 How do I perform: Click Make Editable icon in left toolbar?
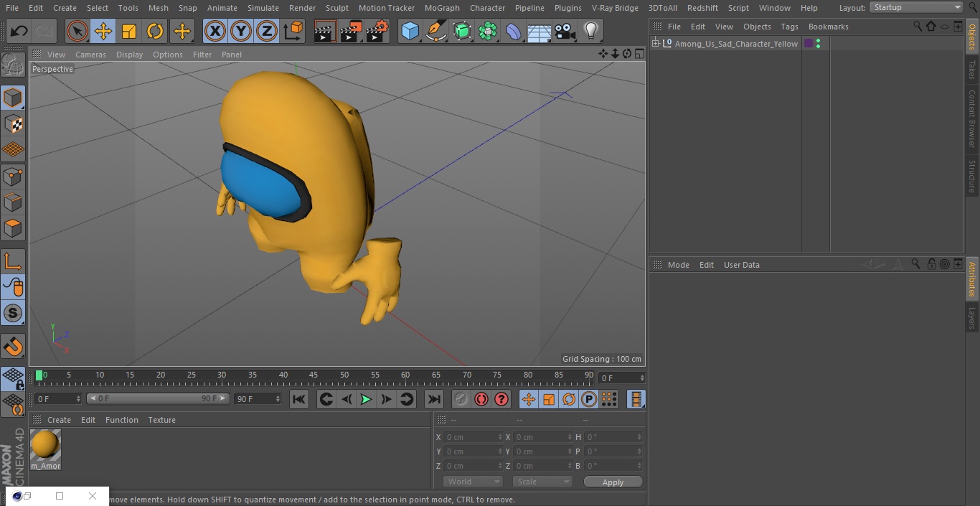click(13, 65)
